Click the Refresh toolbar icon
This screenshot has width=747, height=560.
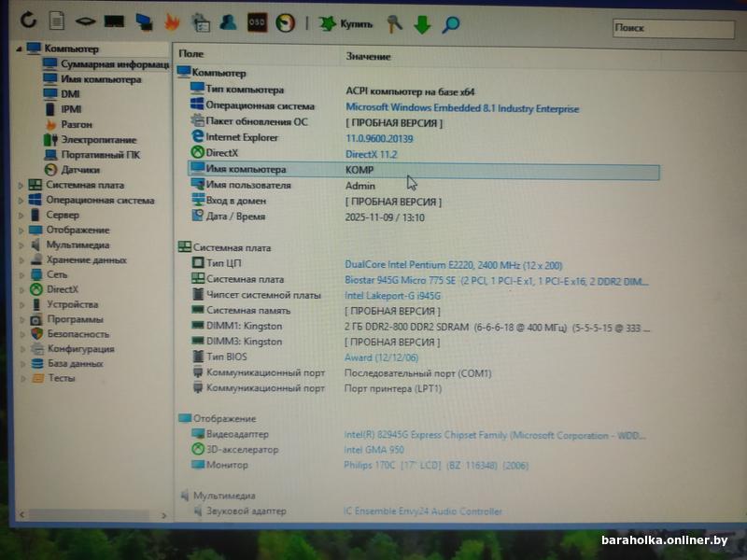point(29,20)
